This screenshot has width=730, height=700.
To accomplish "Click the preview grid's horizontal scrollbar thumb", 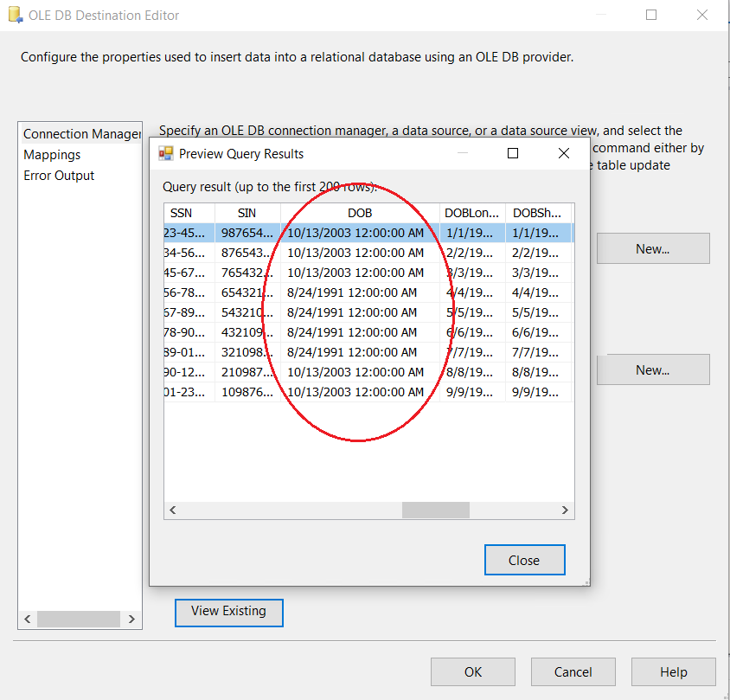I will click(435, 511).
